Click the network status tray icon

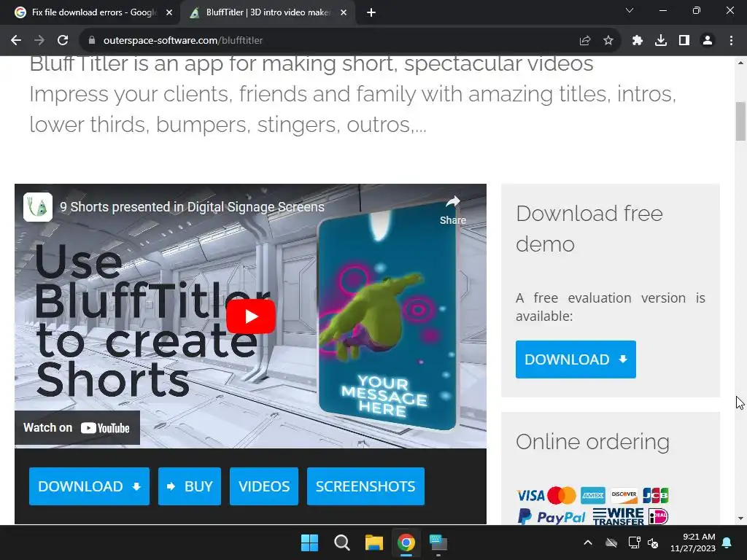pos(634,542)
